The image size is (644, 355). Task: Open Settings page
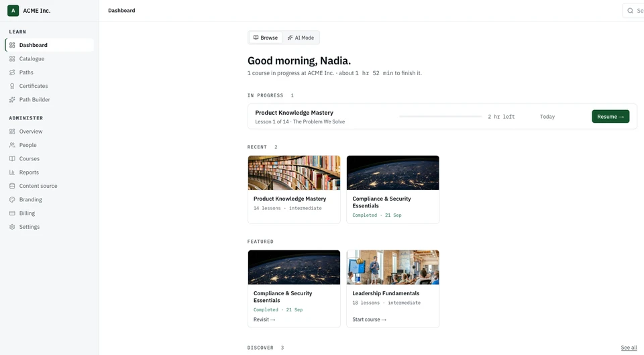(49, 226)
